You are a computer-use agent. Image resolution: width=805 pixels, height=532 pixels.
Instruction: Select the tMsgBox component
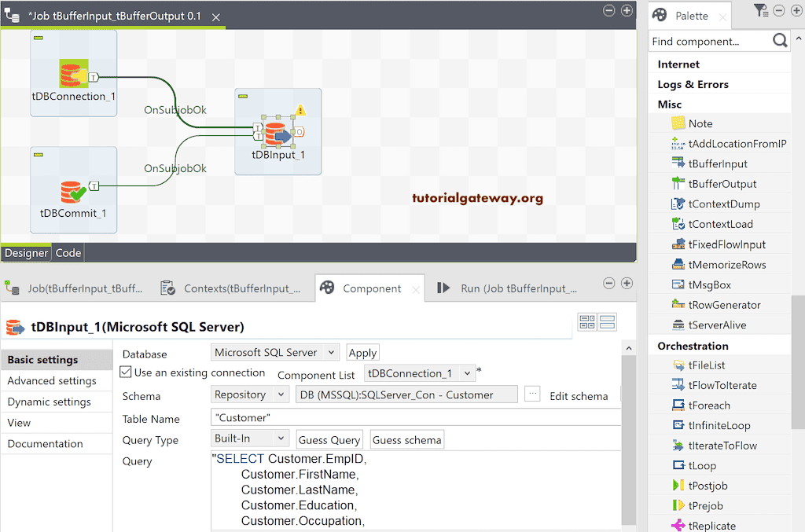[x=714, y=284]
